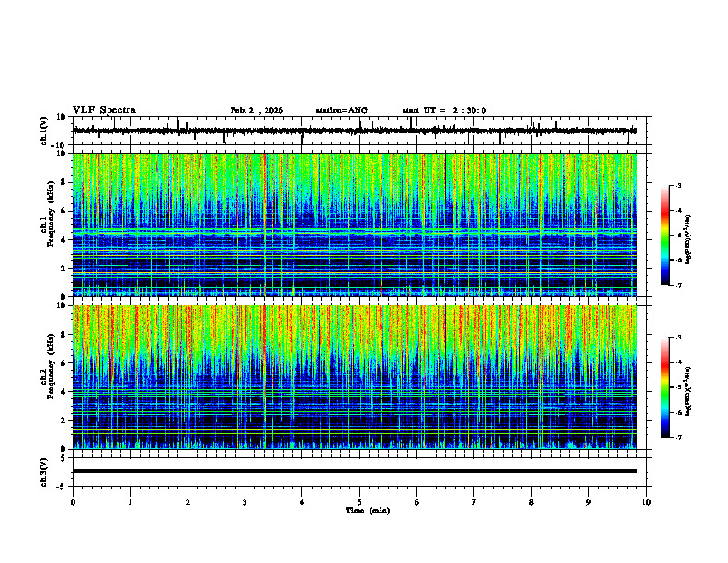Click the flat ch.3 voltage trace
This screenshot has height=563, width=728.
point(354,471)
